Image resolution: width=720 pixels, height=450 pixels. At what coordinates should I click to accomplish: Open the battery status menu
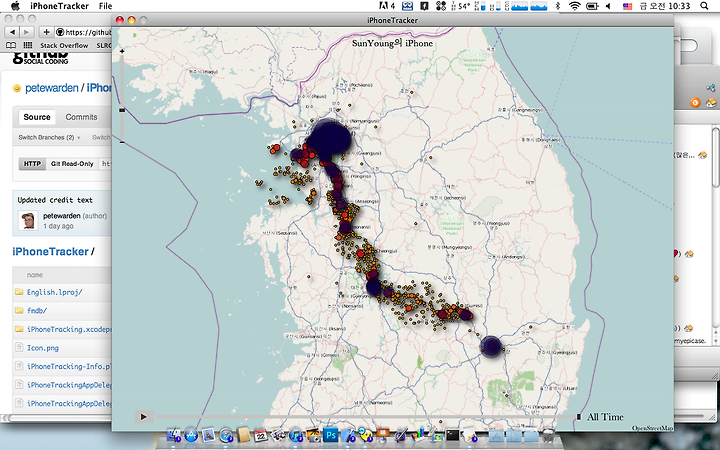click(x=592, y=6)
